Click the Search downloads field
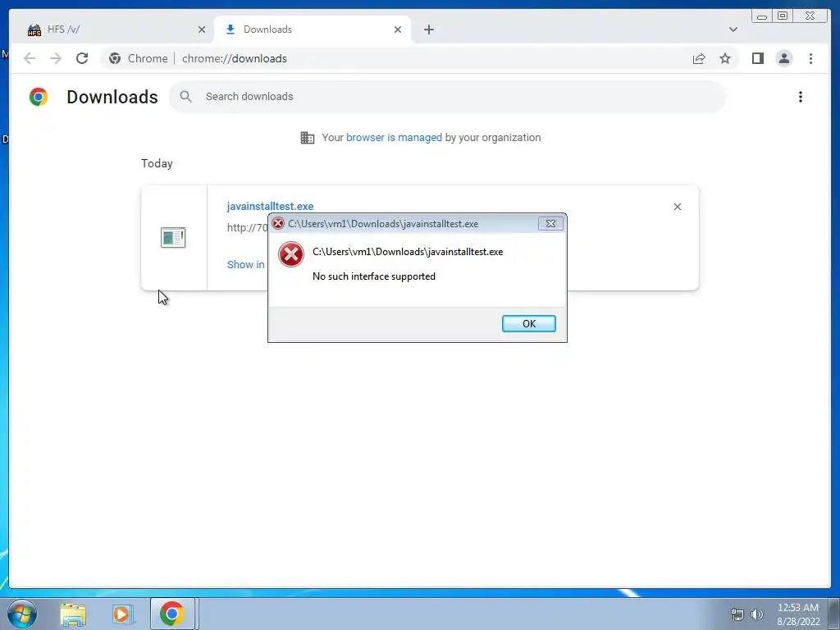Screen dimensions: 840x630 pos(447,97)
